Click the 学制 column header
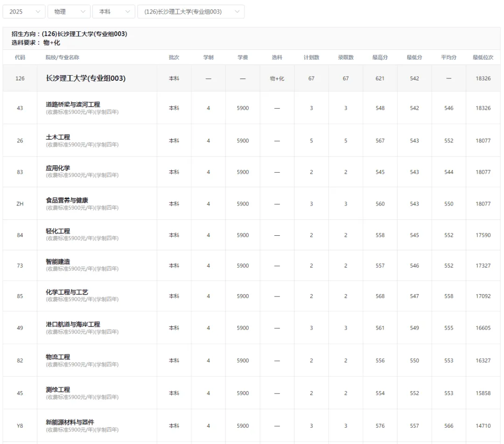504x444 pixels. [x=208, y=57]
